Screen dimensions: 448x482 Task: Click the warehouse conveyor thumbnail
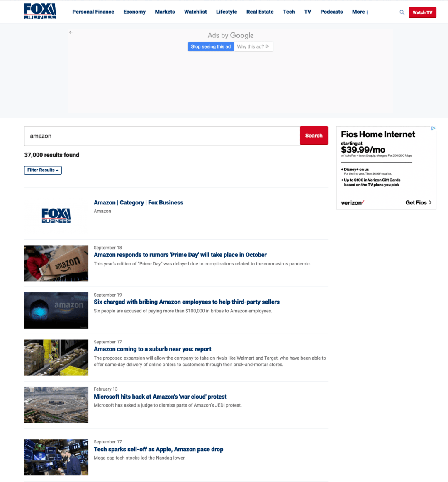[x=56, y=358]
